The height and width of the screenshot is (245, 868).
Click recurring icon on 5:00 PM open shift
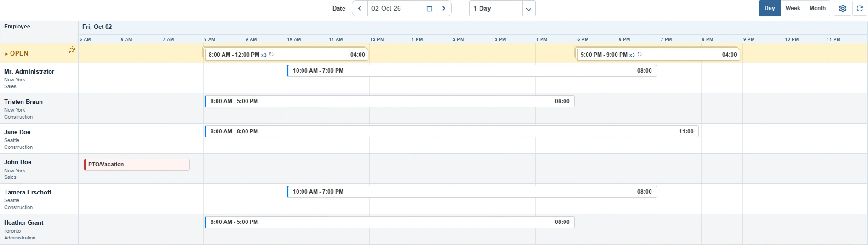(640, 54)
